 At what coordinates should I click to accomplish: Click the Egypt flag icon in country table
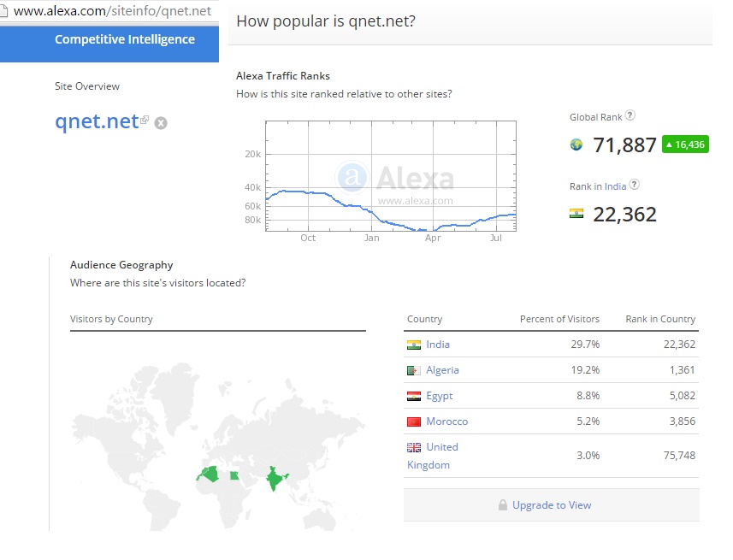point(414,396)
